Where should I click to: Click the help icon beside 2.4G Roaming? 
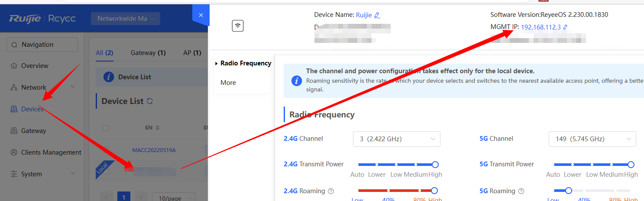tap(331, 191)
